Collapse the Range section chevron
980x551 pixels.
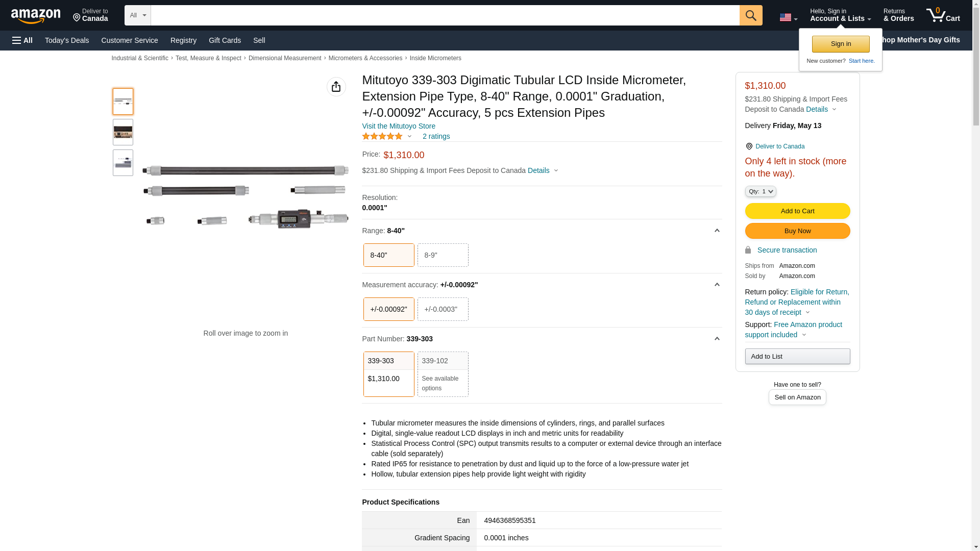(717, 231)
